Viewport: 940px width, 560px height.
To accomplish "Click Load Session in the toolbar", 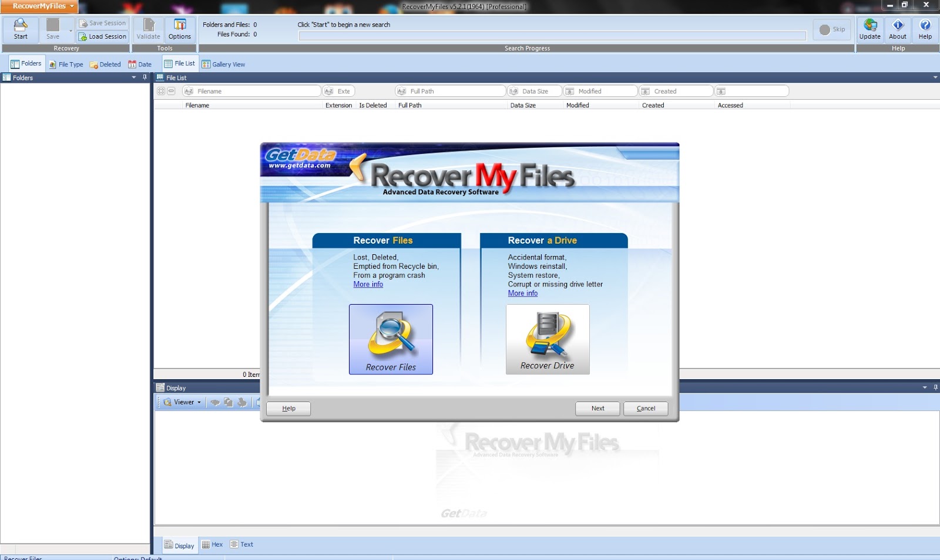I will (102, 36).
